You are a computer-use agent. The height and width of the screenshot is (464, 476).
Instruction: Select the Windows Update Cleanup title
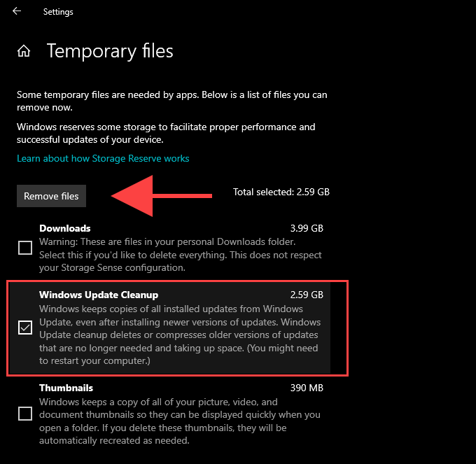coord(99,295)
